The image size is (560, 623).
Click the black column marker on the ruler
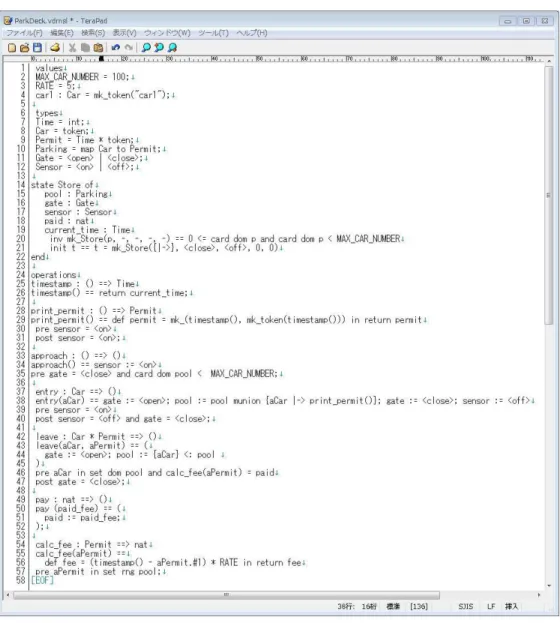click(101, 59)
